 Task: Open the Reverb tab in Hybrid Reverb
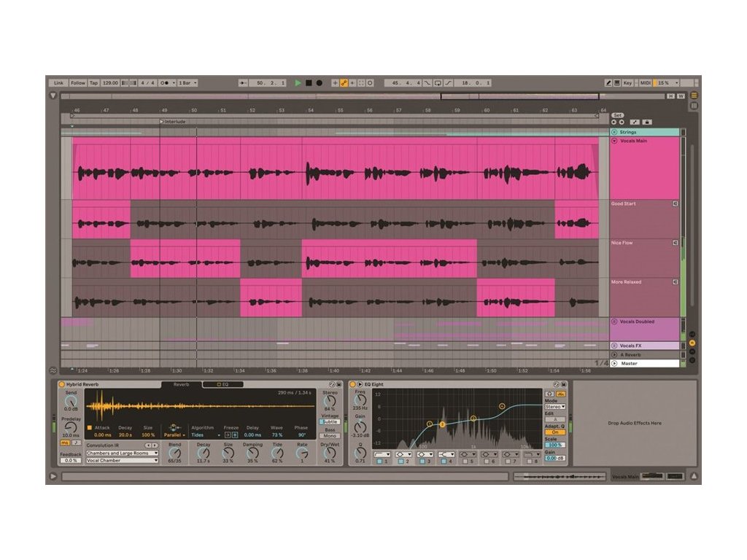pos(181,384)
